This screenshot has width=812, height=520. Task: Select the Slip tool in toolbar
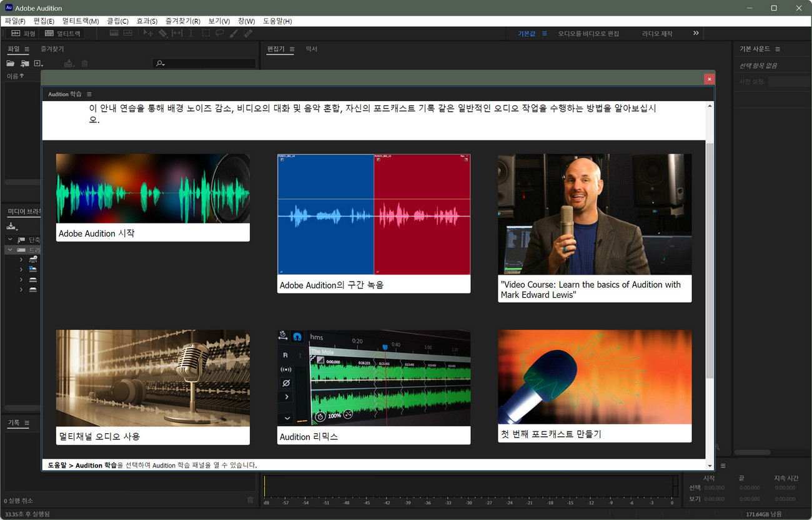point(177,33)
